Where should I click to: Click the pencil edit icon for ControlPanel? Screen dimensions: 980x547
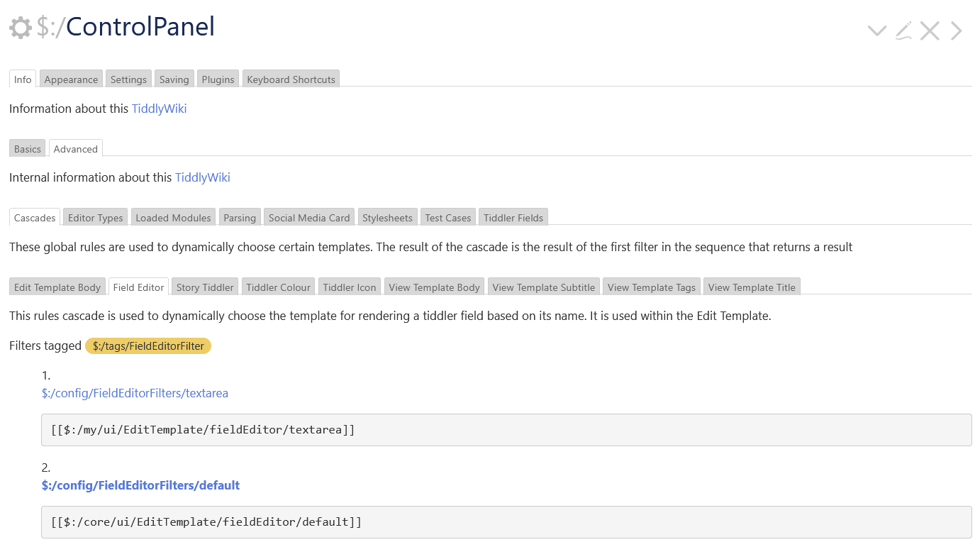tap(903, 31)
